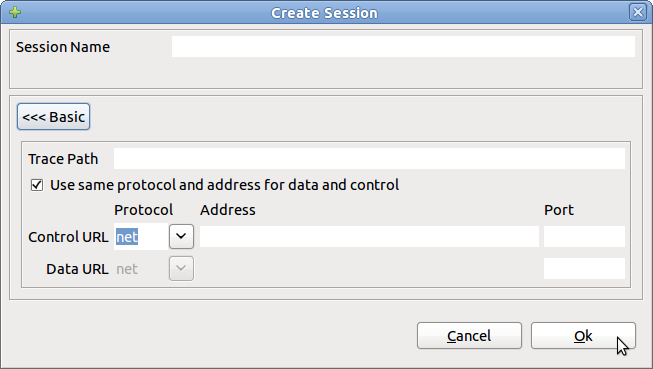Click the Control URL row label
The height and width of the screenshot is (369, 653).
(68, 237)
